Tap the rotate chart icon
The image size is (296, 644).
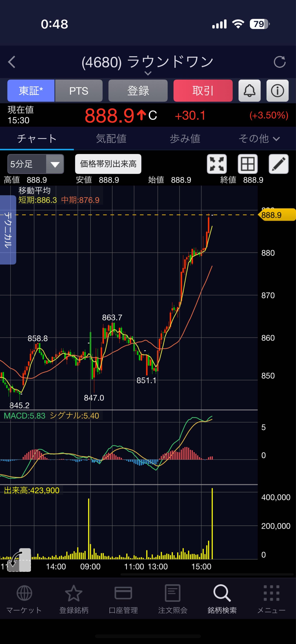tap(19, 560)
